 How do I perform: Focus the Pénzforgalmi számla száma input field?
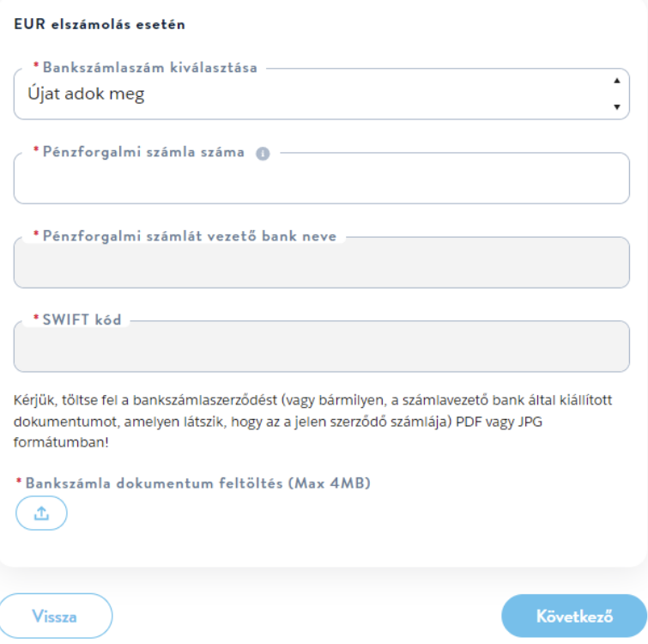point(322,179)
